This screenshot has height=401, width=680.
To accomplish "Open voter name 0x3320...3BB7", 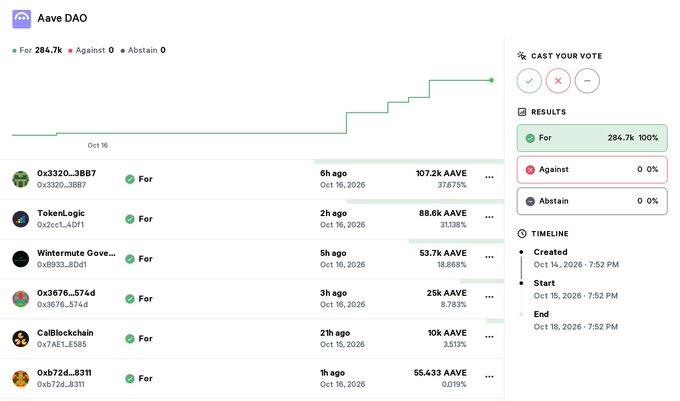I will (x=66, y=173).
